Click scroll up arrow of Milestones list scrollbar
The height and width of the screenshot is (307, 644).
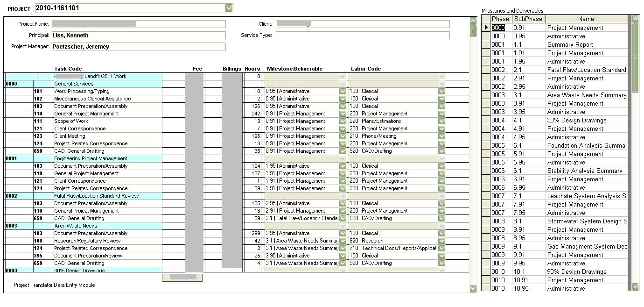[635, 19]
